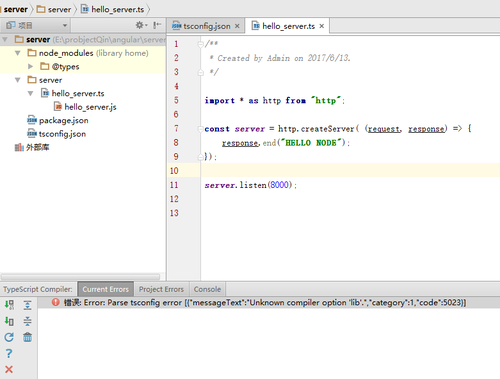Viewport: 500px width, 379px height.
Task: Place cursor on empty line 10
Action: (x=350, y=171)
